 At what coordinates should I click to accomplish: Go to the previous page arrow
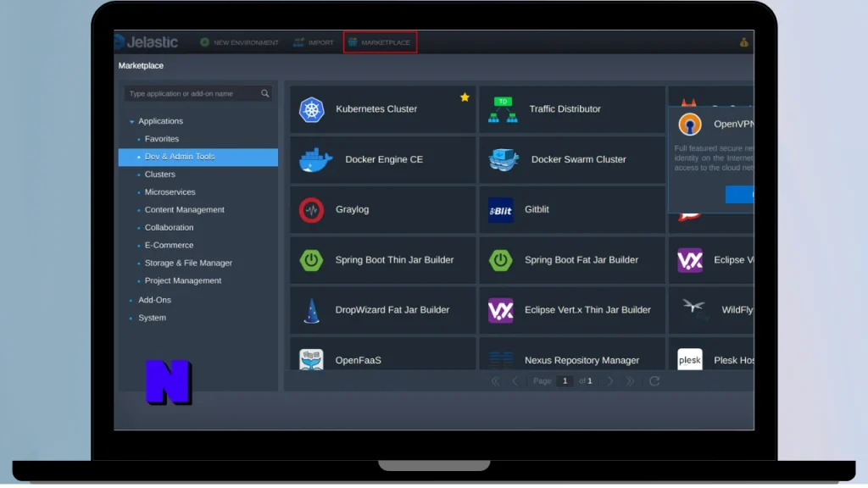pos(515,381)
